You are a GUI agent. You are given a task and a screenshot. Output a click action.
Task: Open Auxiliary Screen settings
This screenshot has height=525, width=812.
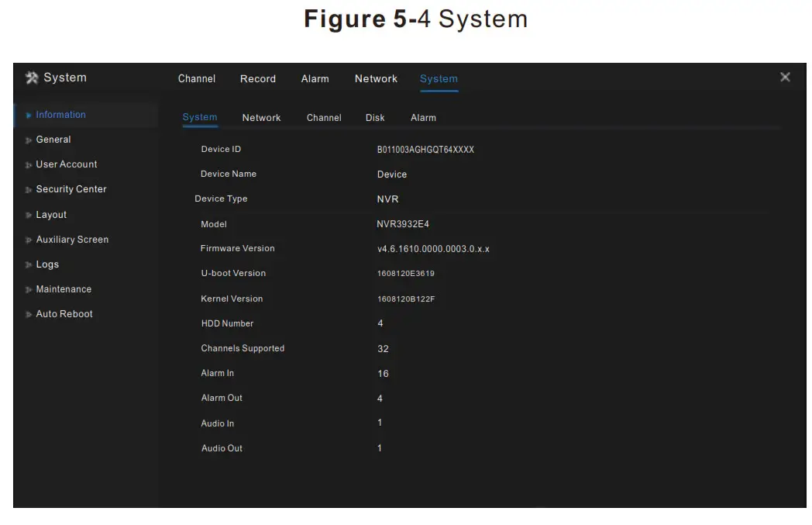(x=72, y=239)
